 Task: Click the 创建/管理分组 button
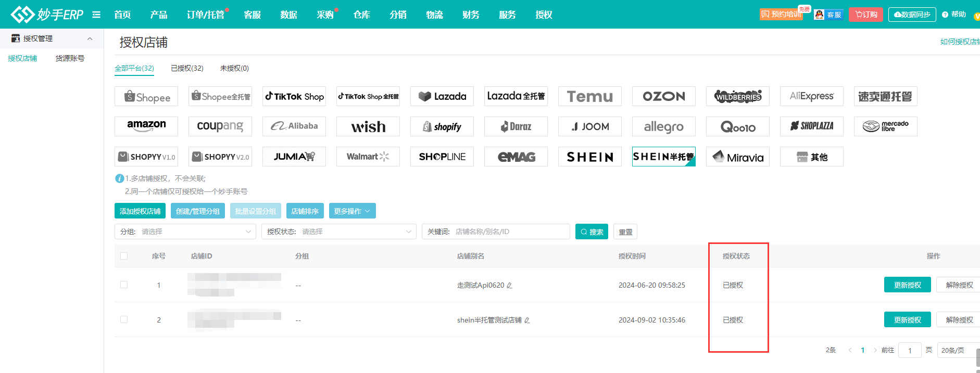coord(198,211)
